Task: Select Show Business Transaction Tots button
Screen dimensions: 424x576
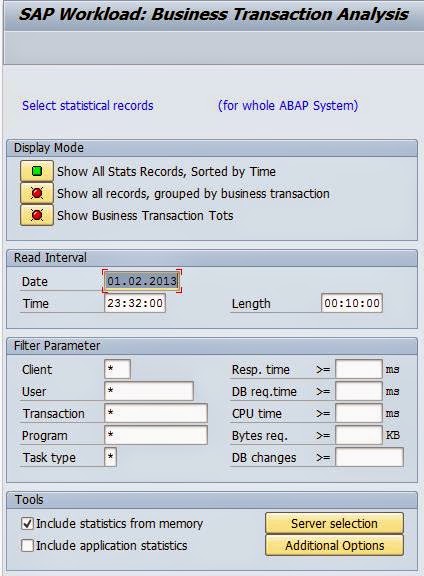Action: click(x=37, y=215)
